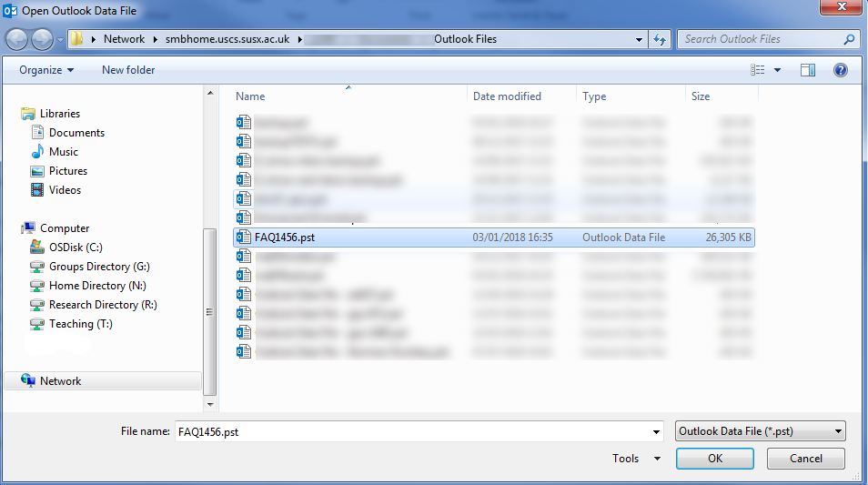
Task: Click the OK button
Action: [x=714, y=459]
